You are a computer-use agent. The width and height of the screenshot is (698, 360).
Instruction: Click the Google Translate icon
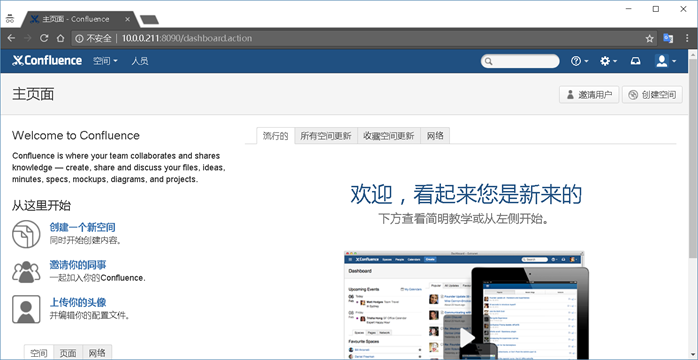tap(668, 38)
